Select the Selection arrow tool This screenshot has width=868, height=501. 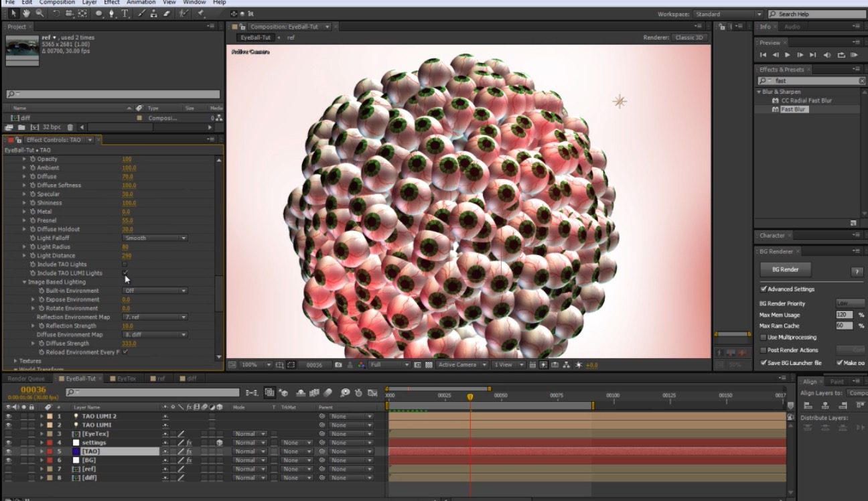(13, 13)
